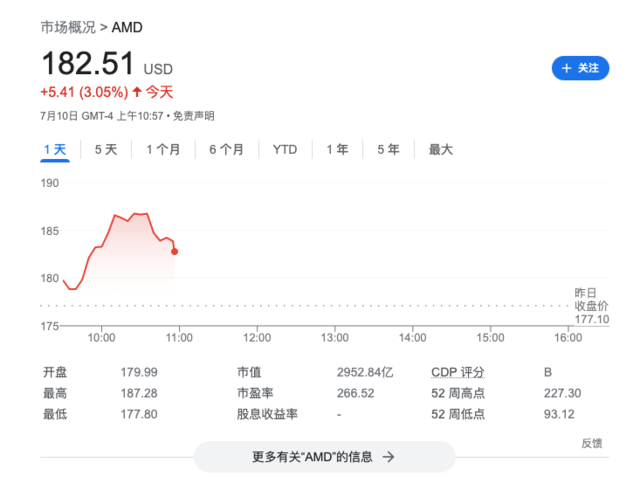Show the 6 个月 chart range

226,150
